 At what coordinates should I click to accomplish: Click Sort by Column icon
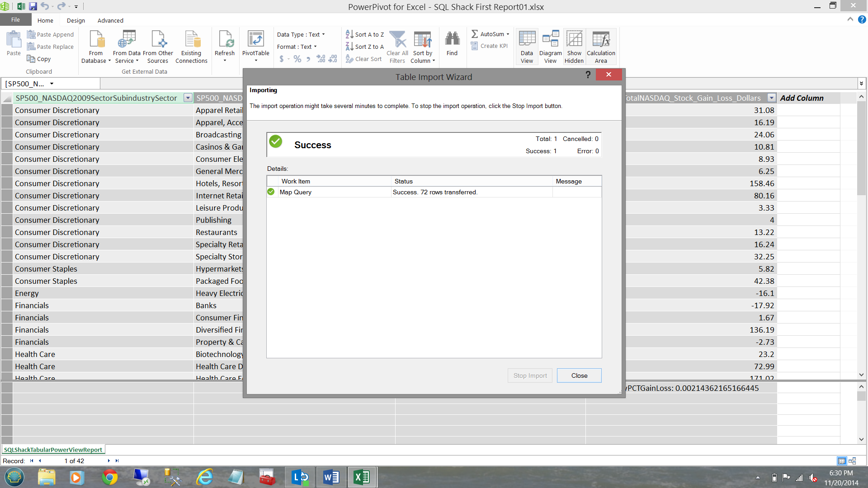422,41
